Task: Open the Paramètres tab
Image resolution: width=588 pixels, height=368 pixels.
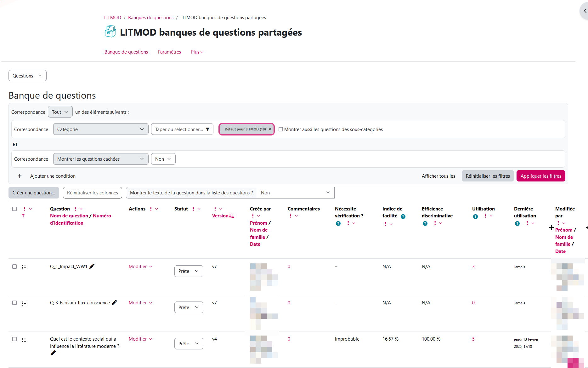Action: 169,52
